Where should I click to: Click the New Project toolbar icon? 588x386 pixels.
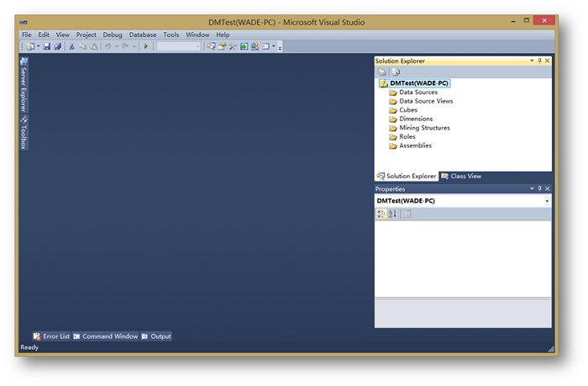(x=30, y=46)
